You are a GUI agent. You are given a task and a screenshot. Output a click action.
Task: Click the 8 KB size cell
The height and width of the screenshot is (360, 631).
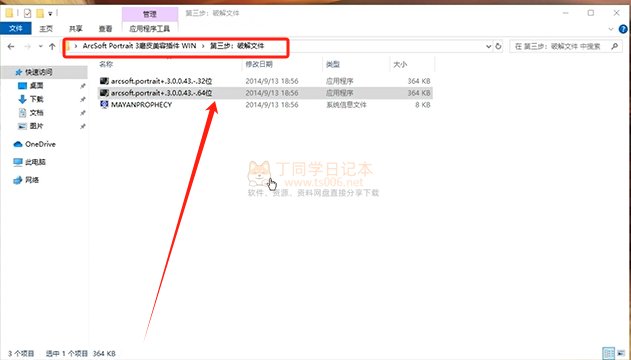(423, 105)
